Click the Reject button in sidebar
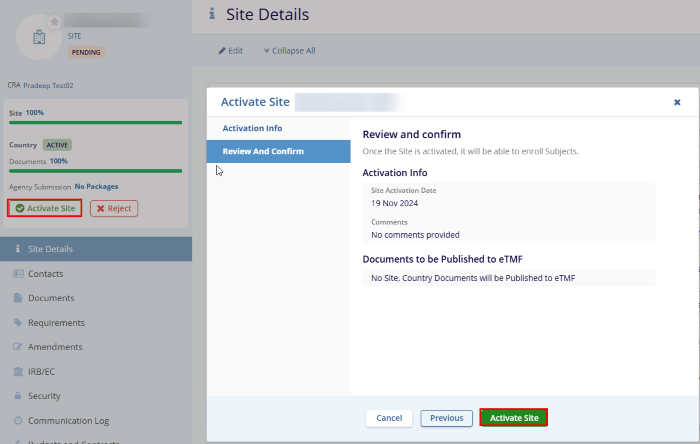This screenshot has width=700, height=444. click(x=114, y=208)
